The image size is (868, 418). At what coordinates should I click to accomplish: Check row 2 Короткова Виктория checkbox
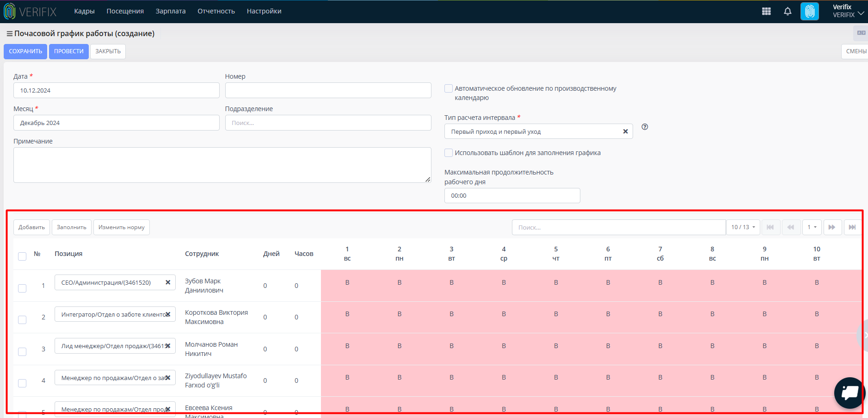click(x=22, y=320)
